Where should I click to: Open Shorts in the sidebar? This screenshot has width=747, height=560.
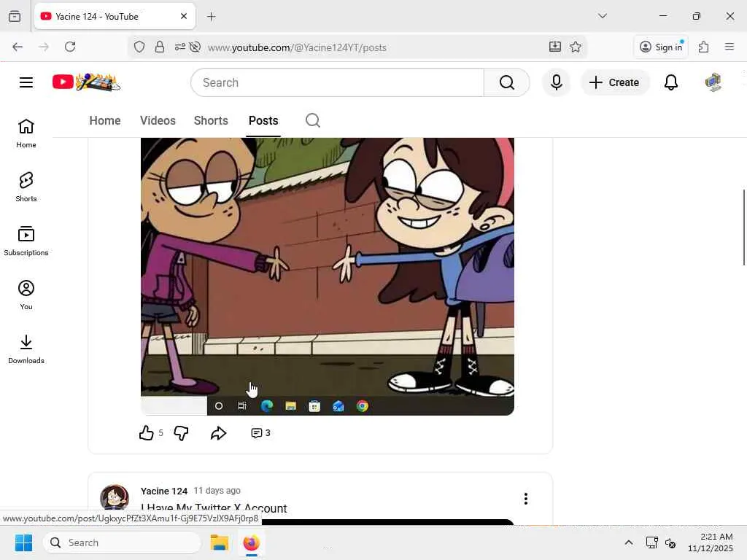(x=26, y=187)
